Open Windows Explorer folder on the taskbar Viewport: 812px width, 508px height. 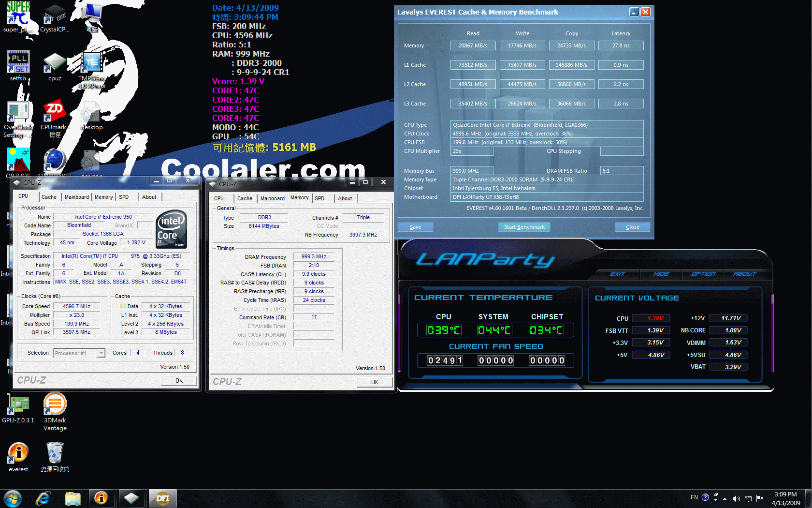pos(72,498)
